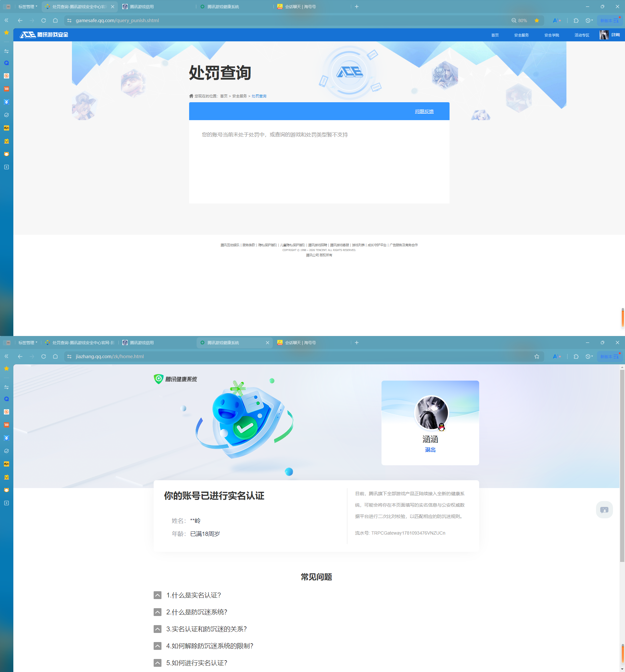
Task: Click the 新版本 button in the gamesafe window
Action: 609,20
